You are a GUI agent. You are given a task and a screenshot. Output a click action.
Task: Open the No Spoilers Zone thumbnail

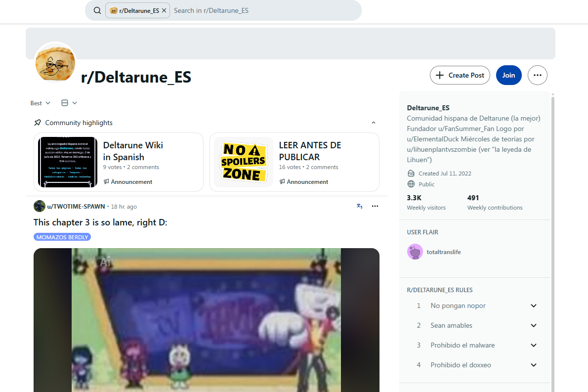pos(244,162)
